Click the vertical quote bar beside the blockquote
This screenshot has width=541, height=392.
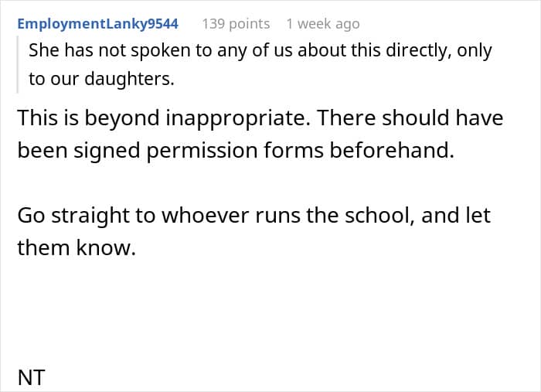pyautogui.click(x=18, y=64)
